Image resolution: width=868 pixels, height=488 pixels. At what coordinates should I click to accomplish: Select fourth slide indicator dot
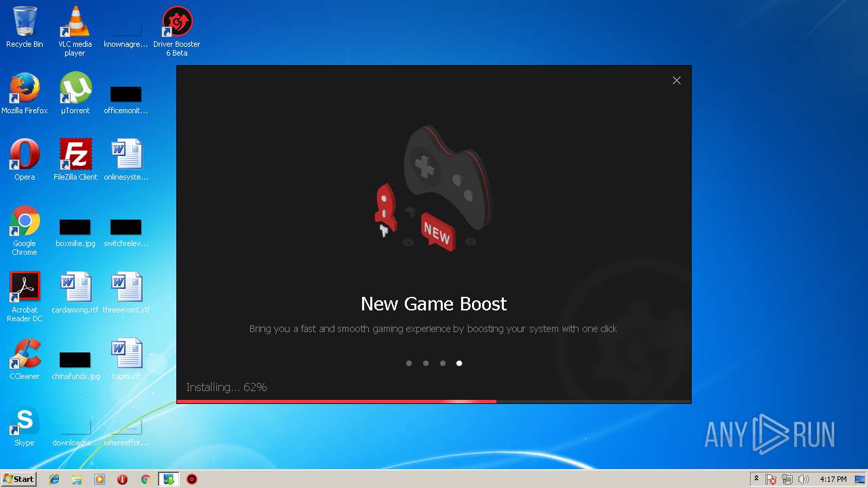[459, 363]
